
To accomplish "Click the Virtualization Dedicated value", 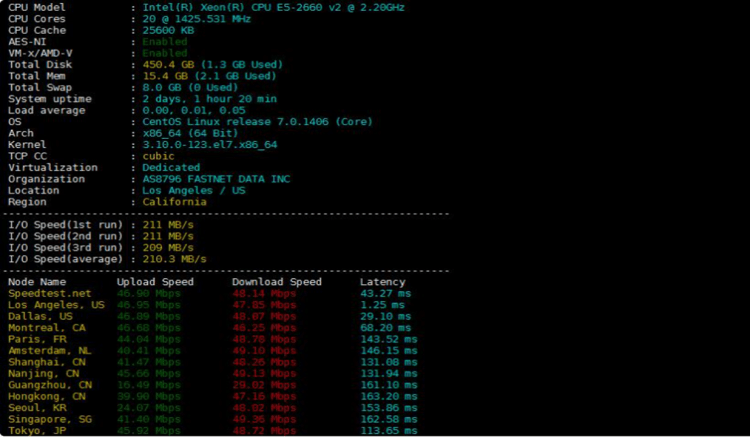I will click(171, 168).
